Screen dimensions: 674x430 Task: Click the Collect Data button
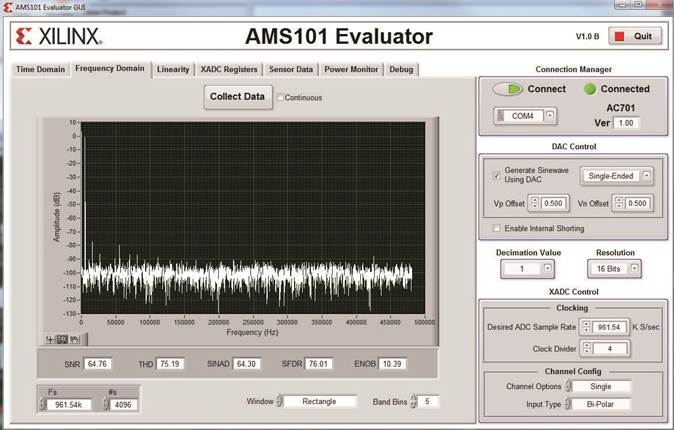(238, 97)
